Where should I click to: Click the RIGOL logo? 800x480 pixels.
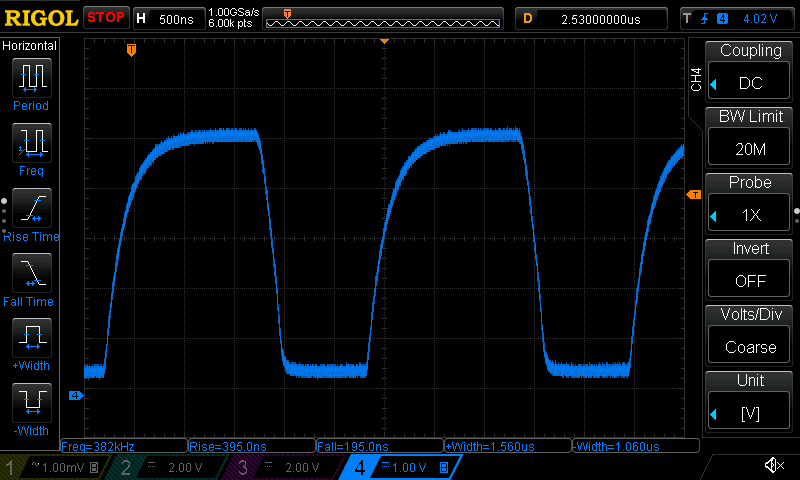(41, 18)
